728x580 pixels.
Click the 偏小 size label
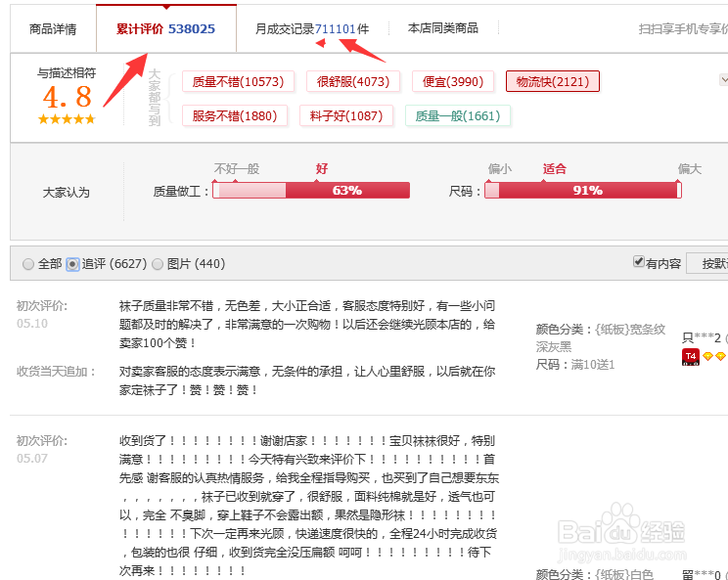click(x=500, y=168)
